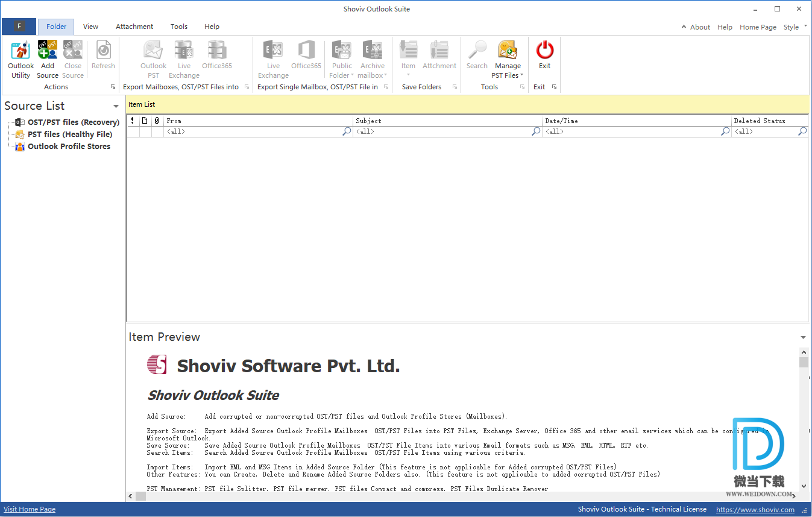Open the Search tool
812x517 pixels.
(x=477, y=55)
